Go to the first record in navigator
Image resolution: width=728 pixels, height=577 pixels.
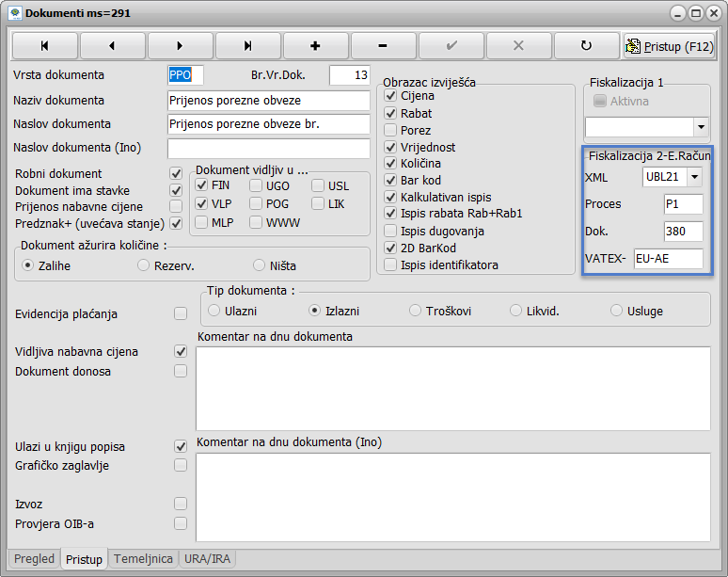44,45
